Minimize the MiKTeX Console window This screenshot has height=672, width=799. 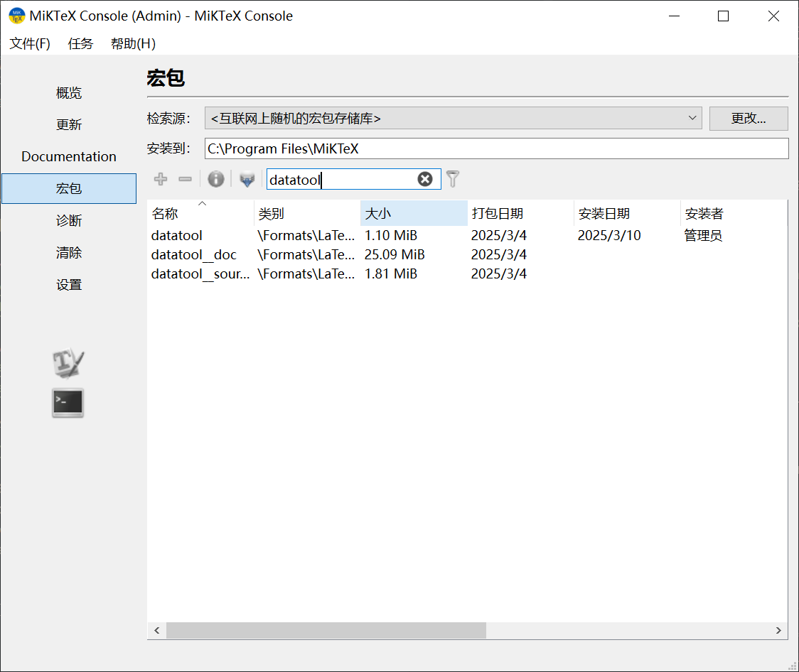click(674, 16)
